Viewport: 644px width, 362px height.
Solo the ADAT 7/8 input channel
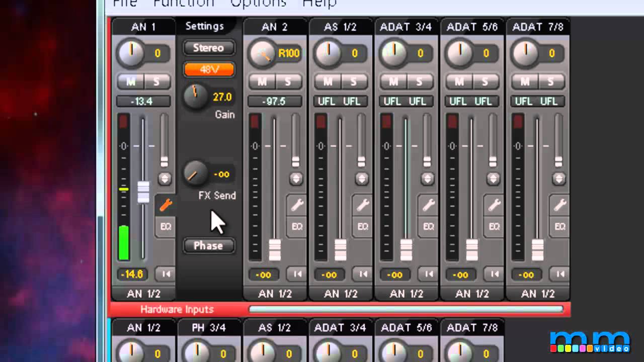[551, 81]
